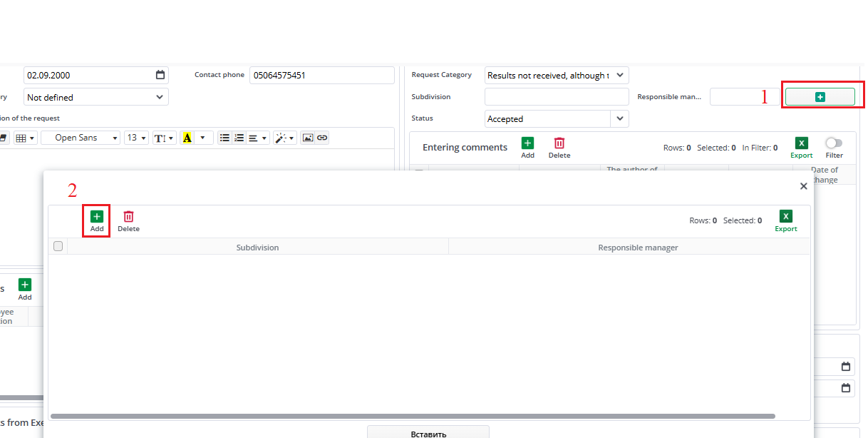Open the Open Sans font family dropdown
The height and width of the screenshot is (438, 868).
pyautogui.click(x=81, y=138)
